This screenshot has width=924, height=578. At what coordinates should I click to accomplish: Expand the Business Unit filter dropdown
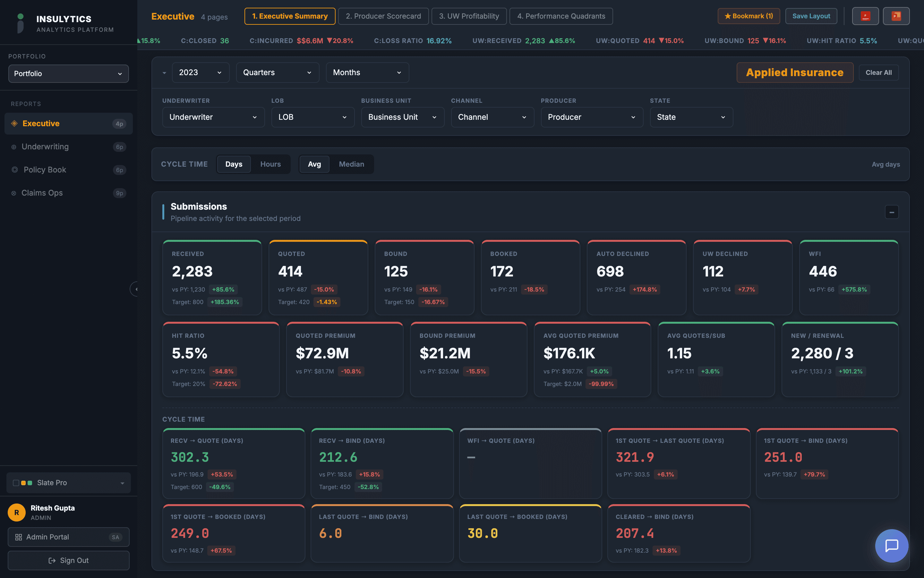click(x=402, y=117)
